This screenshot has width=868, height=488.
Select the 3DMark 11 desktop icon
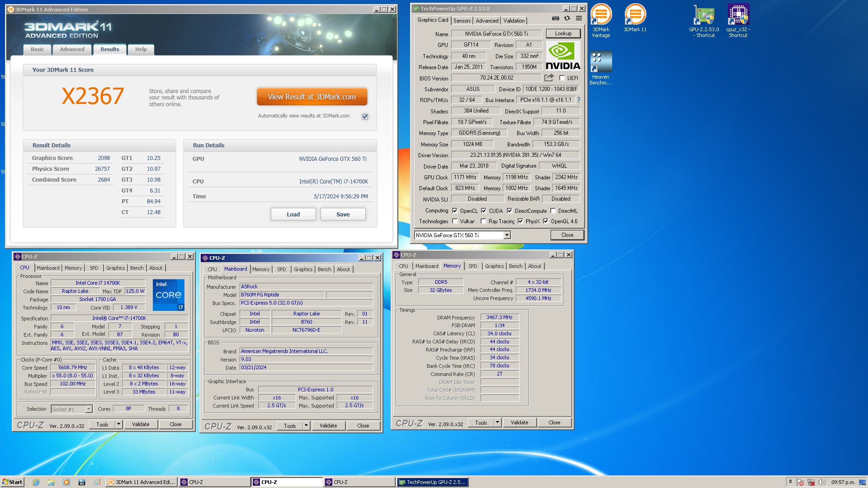click(x=635, y=18)
